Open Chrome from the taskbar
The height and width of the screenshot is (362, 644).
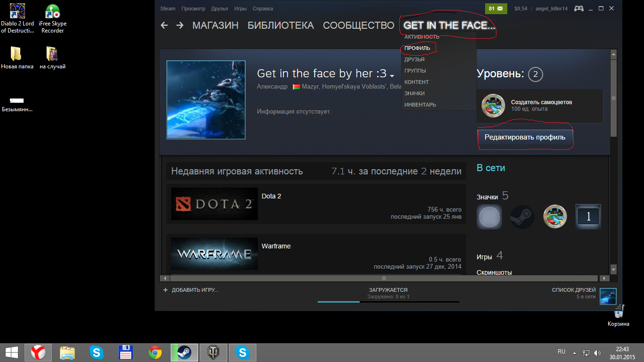click(155, 352)
